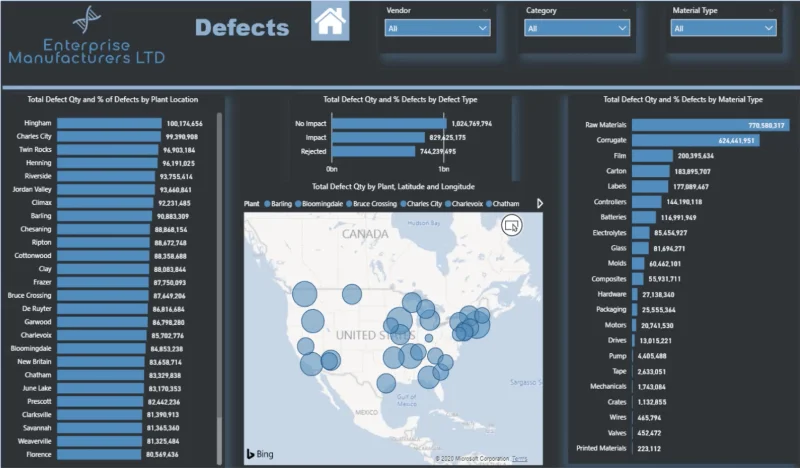The width and height of the screenshot is (800, 468).
Task: Click the Composites material bar
Action: point(638,279)
